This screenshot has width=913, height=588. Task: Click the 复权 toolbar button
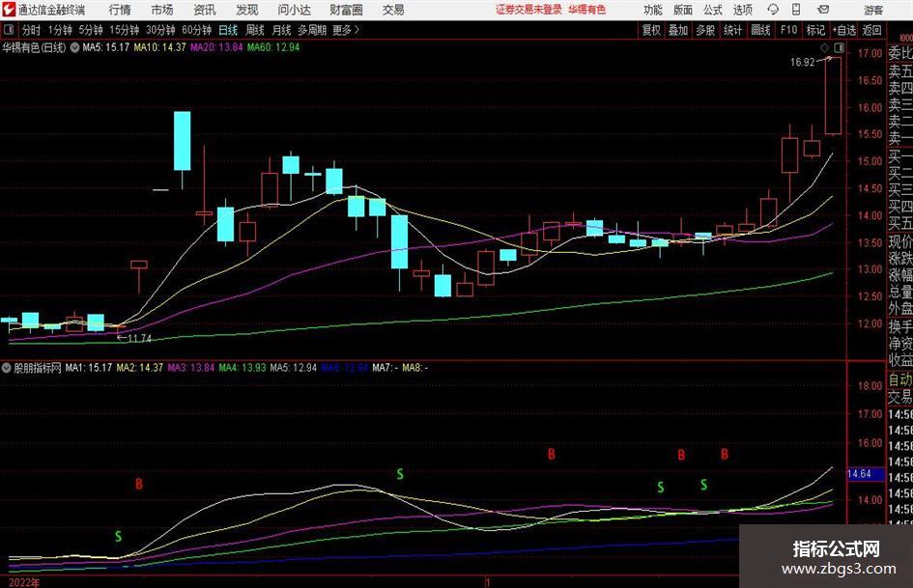click(651, 30)
